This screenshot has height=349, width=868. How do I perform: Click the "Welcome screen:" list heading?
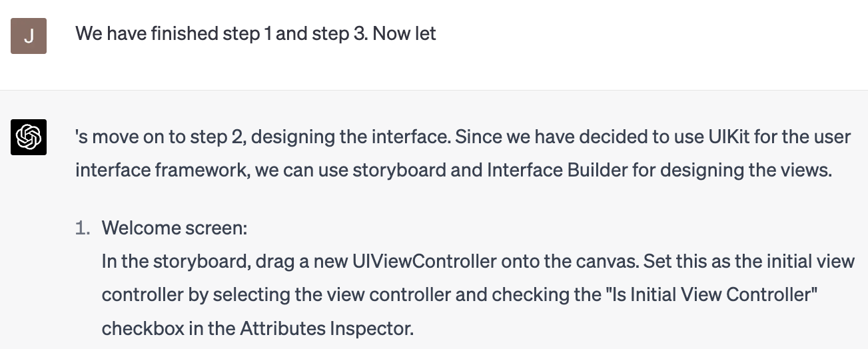point(175,228)
